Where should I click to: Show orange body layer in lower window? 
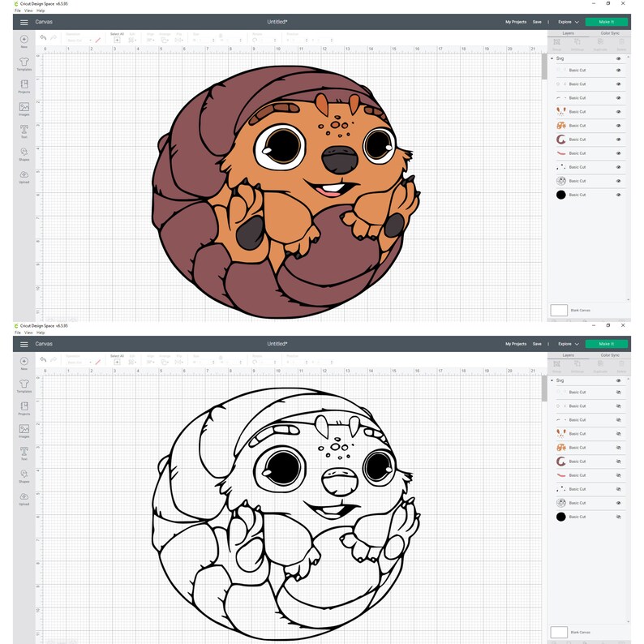[x=619, y=448]
